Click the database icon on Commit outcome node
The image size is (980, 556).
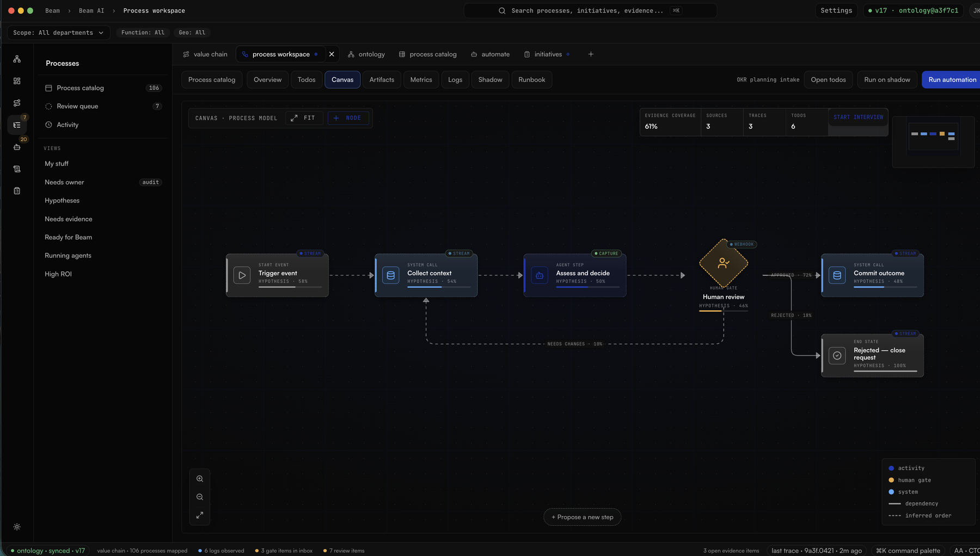click(837, 275)
